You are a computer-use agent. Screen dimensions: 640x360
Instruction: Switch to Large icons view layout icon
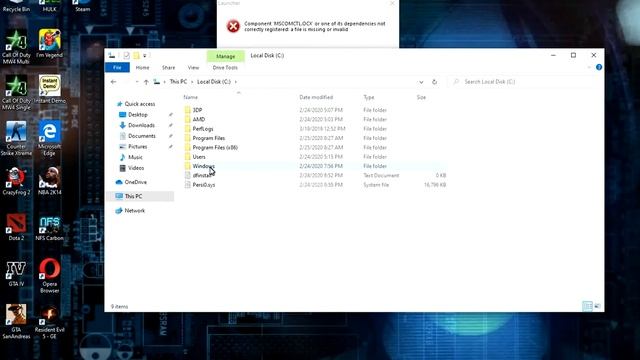pyautogui.click(x=598, y=306)
